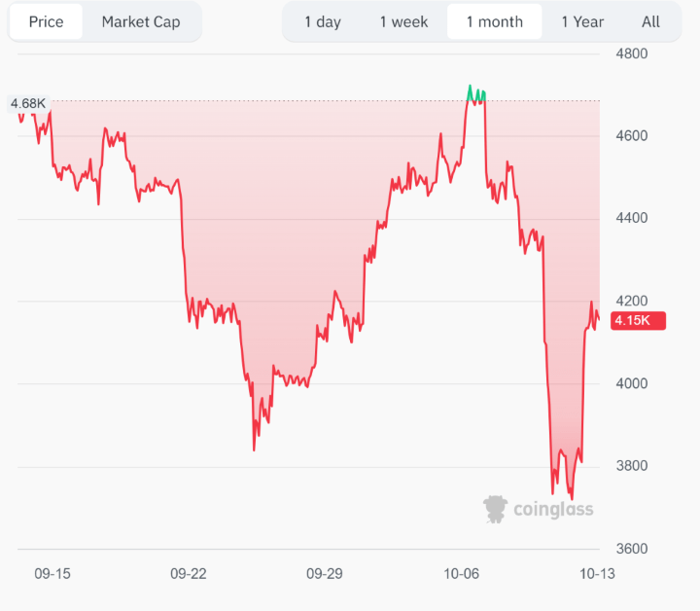This screenshot has width=700, height=611.
Task: Click the 4800 price axis label
Action: tap(632, 53)
